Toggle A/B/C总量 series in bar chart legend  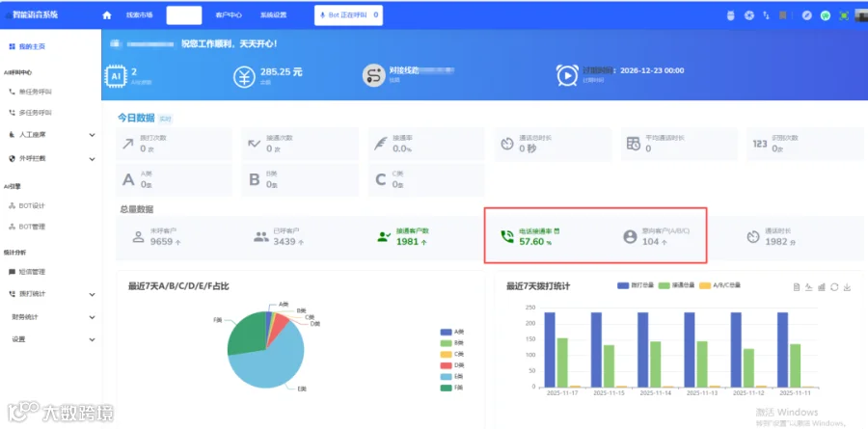pyautogui.click(x=719, y=285)
